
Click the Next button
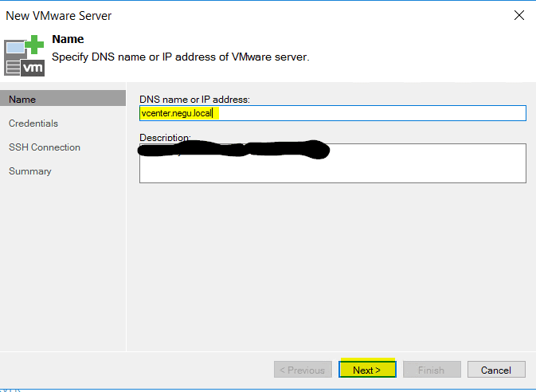pyautogui.click(x=367, y=370)
